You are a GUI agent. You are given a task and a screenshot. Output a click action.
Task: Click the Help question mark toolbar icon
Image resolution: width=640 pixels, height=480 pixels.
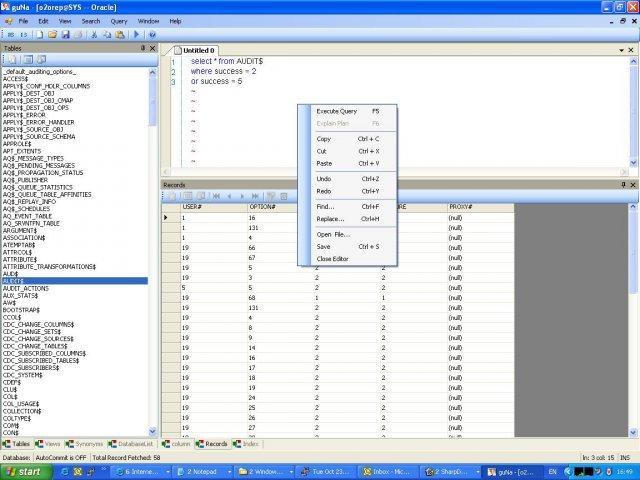tap(152, 35)
